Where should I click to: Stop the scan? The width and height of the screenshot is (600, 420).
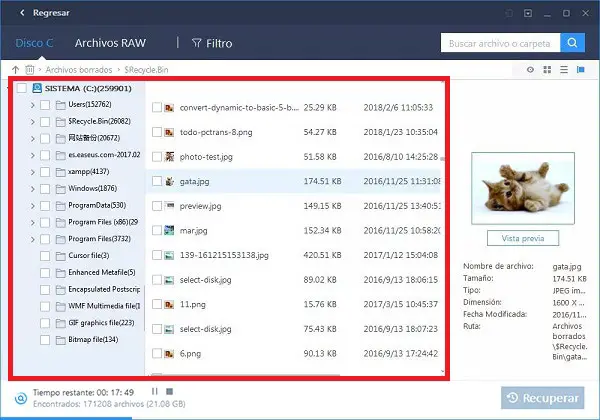170,391
